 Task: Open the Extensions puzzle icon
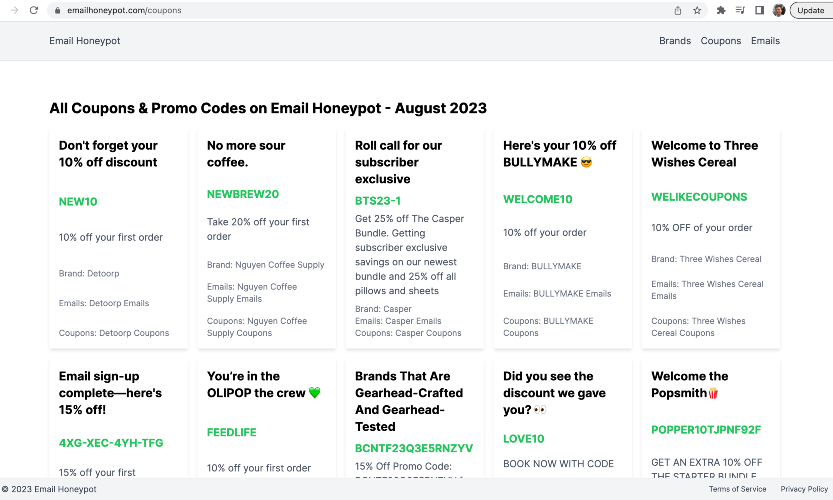point(721,10)
